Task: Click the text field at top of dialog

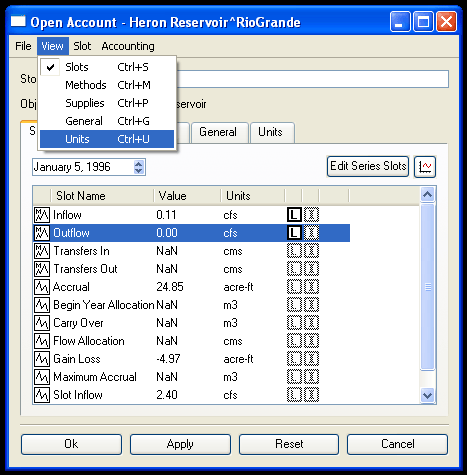Action: point(312,79)
